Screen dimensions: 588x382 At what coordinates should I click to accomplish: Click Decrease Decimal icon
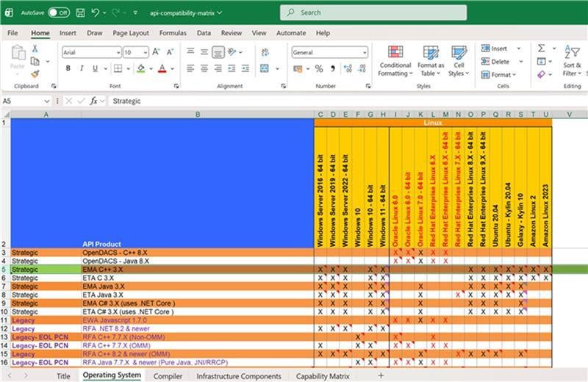tap(362, 68)
